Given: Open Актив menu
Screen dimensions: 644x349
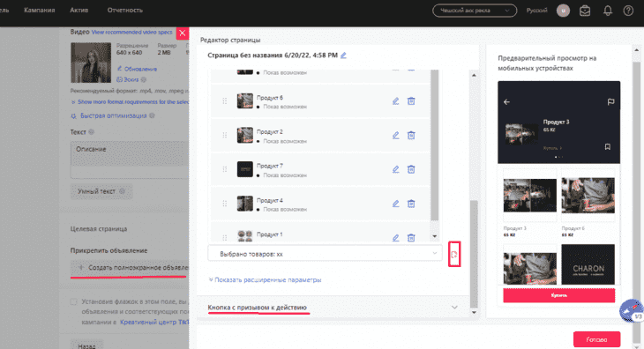Looking at the screenshot, I should coord(79,11).
